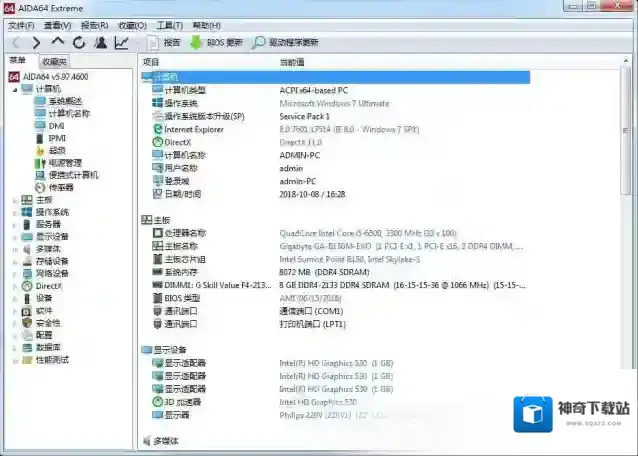Select the 电源管理 tree item
Image resolution: width=638 pixels, height=456 pixels.
[65, 163]
